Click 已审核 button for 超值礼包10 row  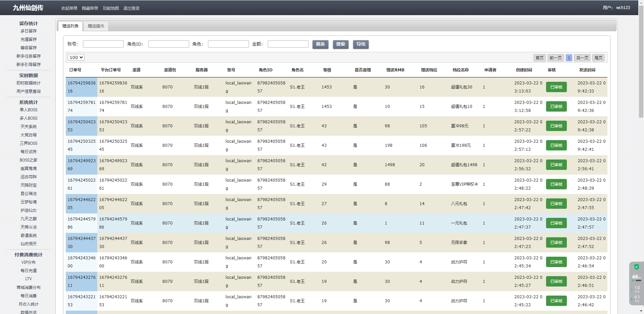556,107
